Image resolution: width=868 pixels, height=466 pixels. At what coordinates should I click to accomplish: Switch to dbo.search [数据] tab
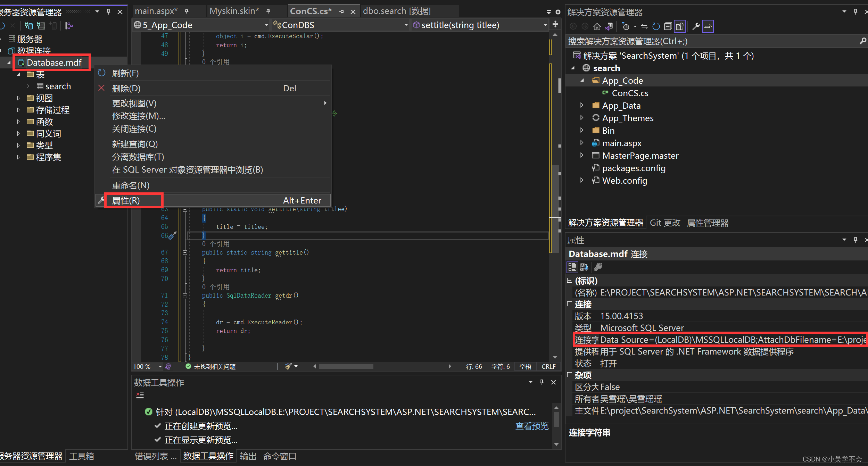(x=397, y=11)
